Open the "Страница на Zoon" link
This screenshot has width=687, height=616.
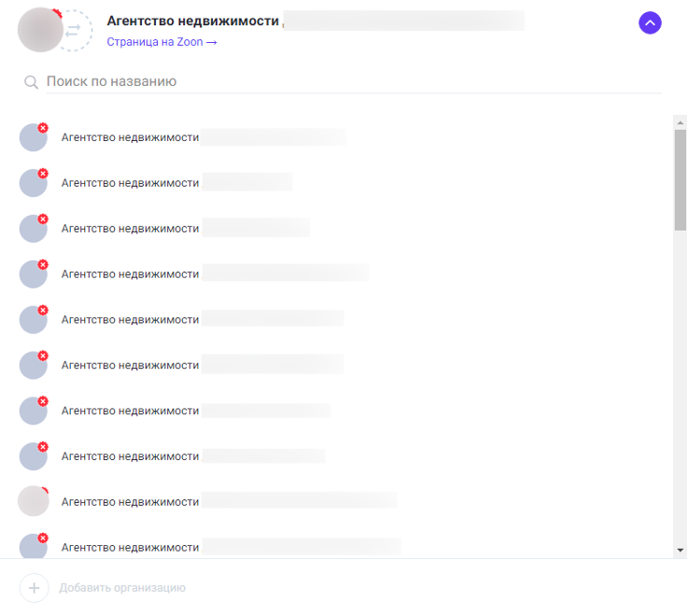pyautogui.click(x=161, y=42)
